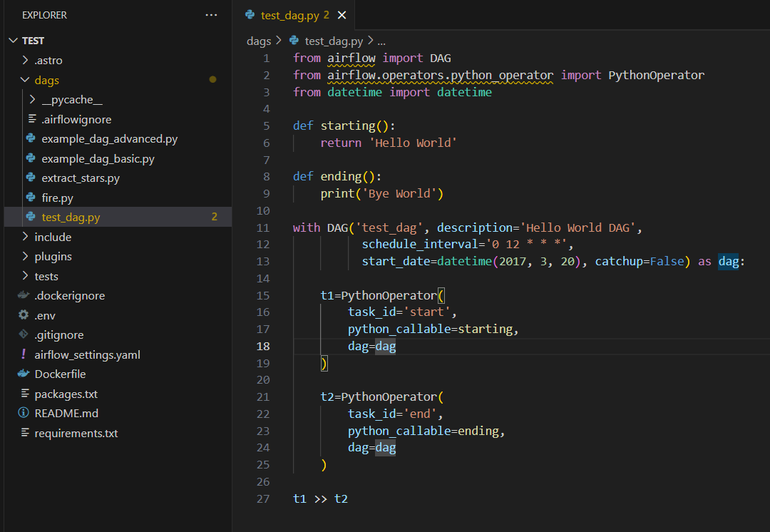This screenshot has width=770, height=532.
Task: Click the whale icon beside .dockerignore
Action: 23,295
